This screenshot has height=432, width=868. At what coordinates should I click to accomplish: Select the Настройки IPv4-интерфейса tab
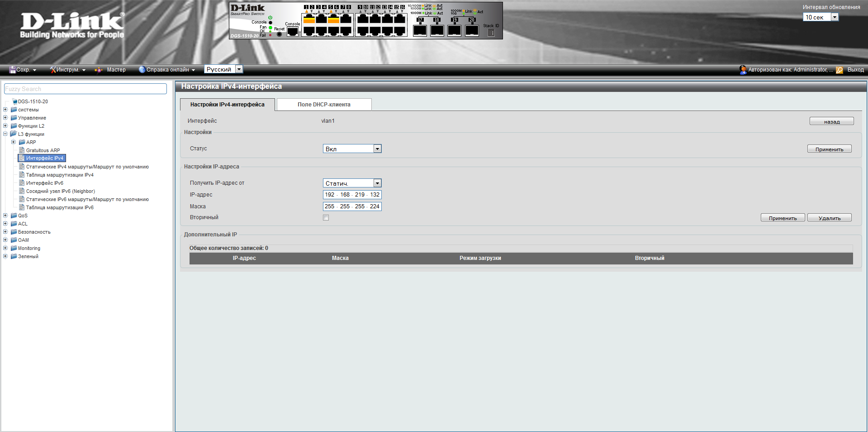pyautogui.click(x=227, y=105)
